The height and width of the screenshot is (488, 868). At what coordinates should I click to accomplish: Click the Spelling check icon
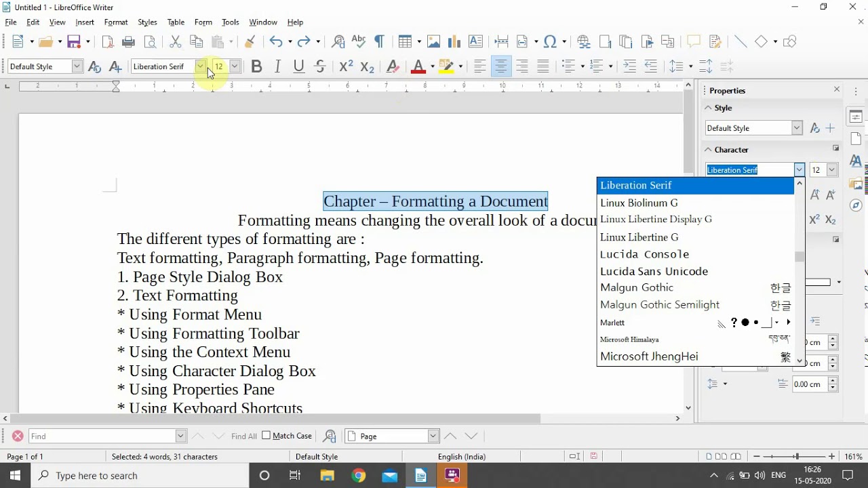[359, 42]
